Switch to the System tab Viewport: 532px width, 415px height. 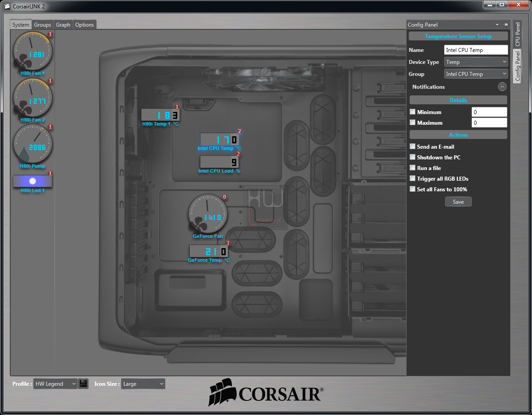click(21, 25)
